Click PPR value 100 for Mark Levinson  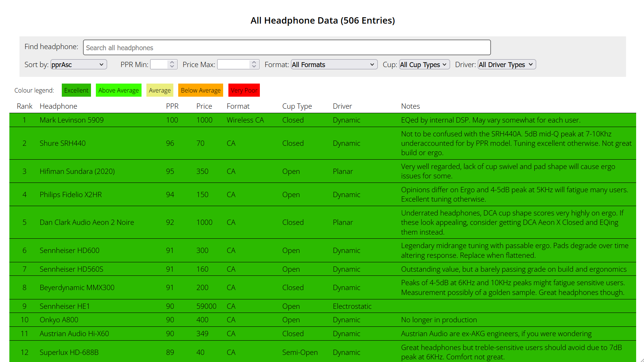(x=172, y=120)
